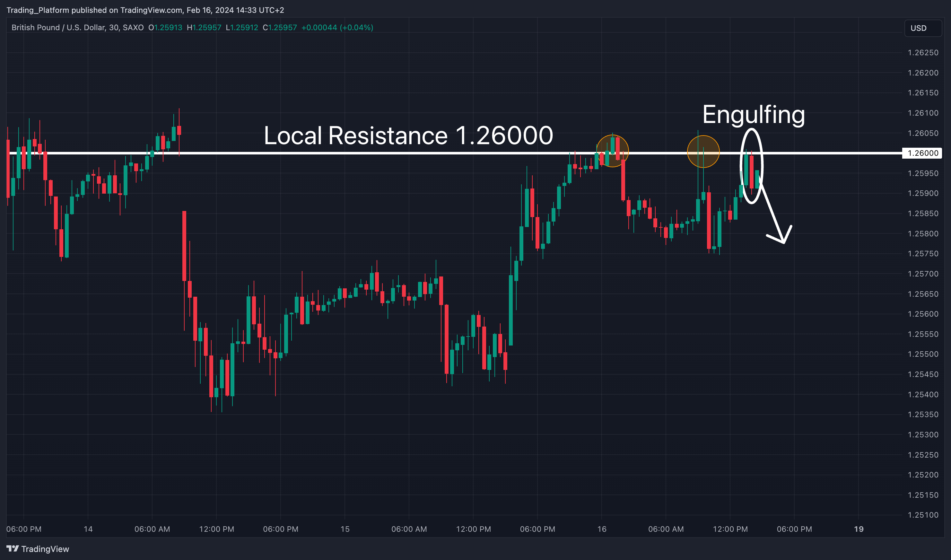
Task: Click the 1.26200 price axis label
Action: [923, 73]
